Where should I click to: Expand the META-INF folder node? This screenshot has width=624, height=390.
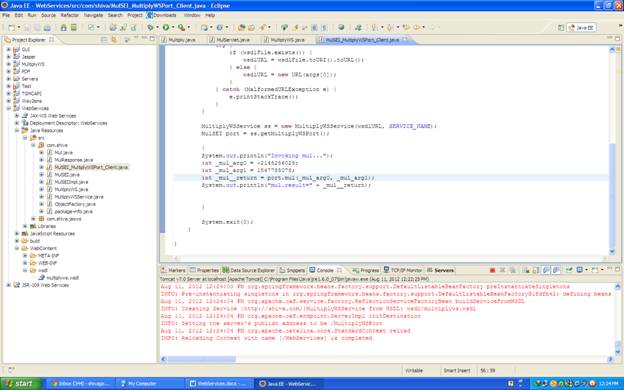point(25,255)
